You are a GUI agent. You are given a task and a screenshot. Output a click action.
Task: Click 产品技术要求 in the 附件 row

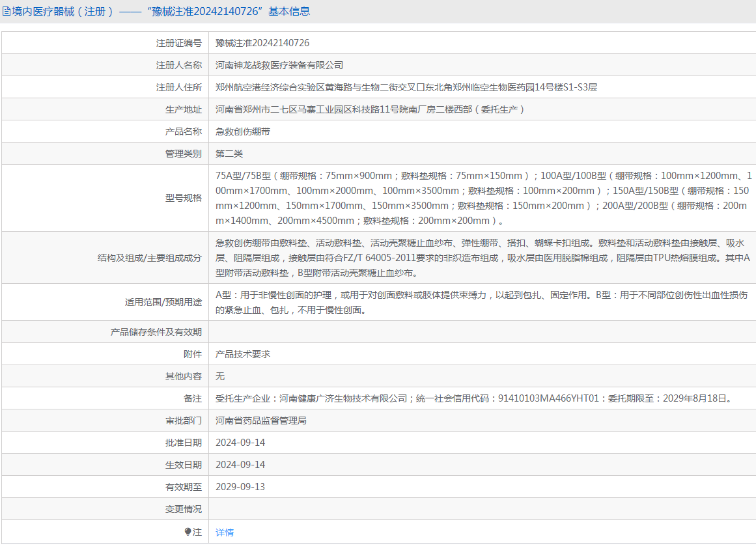click(243, 354)
